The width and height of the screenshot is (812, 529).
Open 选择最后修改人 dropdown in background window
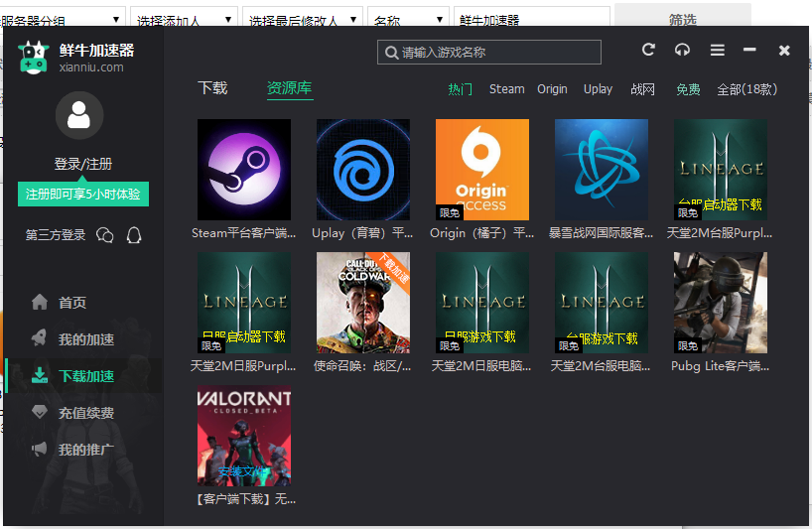click(x=303, y=19)
